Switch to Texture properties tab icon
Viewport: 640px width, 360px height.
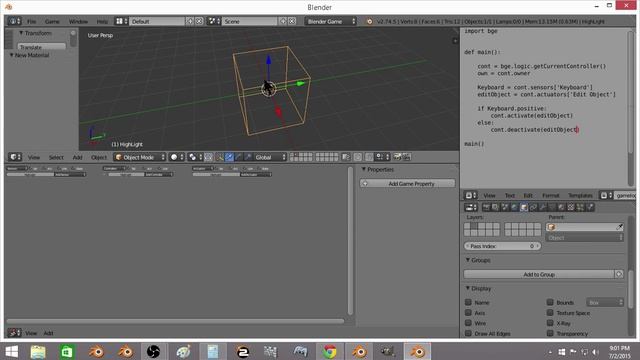click(x=571, y=207)
